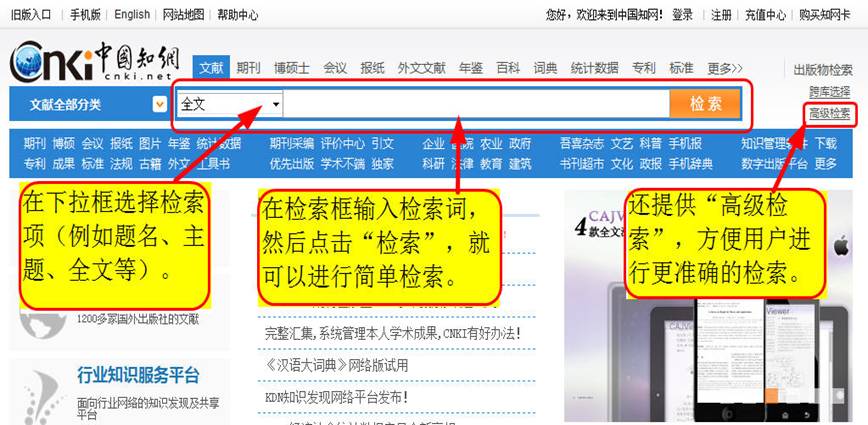Click 更多 in blue navigation bar
The height and width of the screenshot is (425, 868).
(x=825, y=164)
